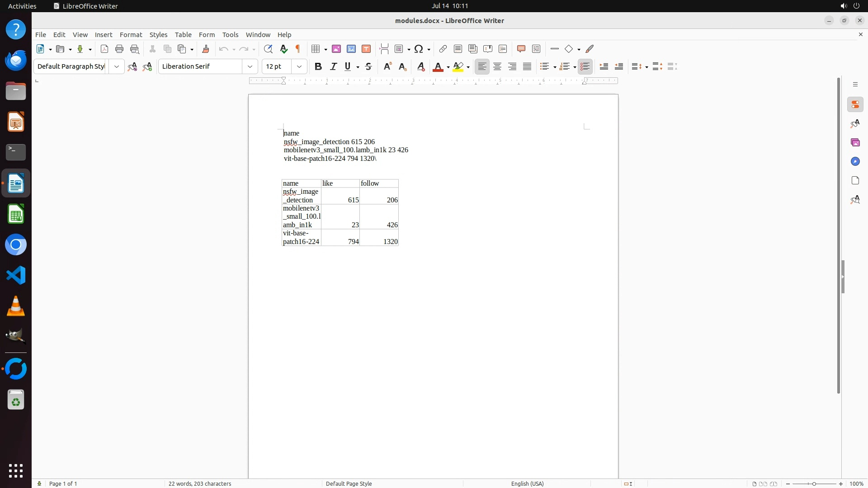Click the Clone Formatting paintbrush
This screenshot has width=868, height=488.
(x=206, y=49)
